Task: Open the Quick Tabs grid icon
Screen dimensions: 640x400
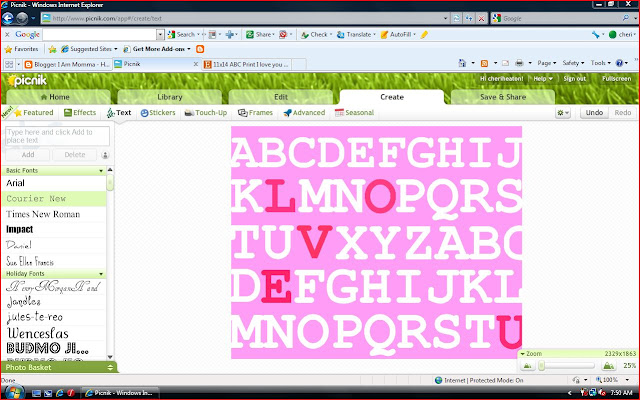Action: click(9, 64)
